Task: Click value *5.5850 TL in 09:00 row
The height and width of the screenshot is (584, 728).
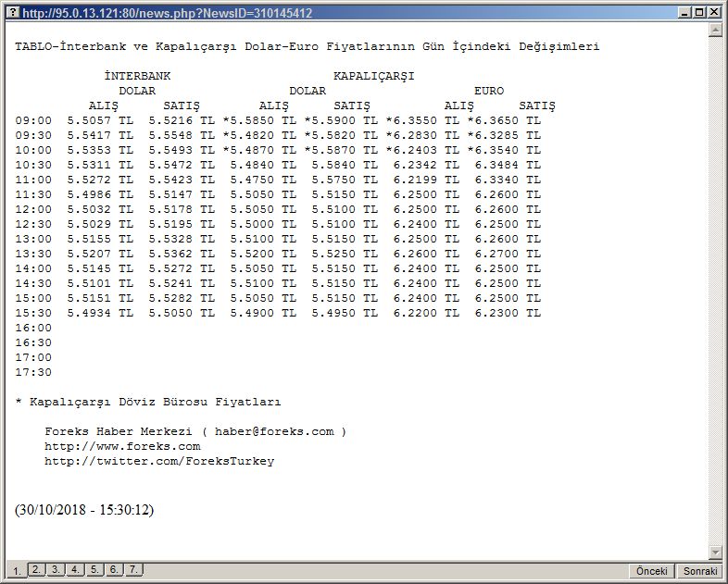Action: pos(259,120)
